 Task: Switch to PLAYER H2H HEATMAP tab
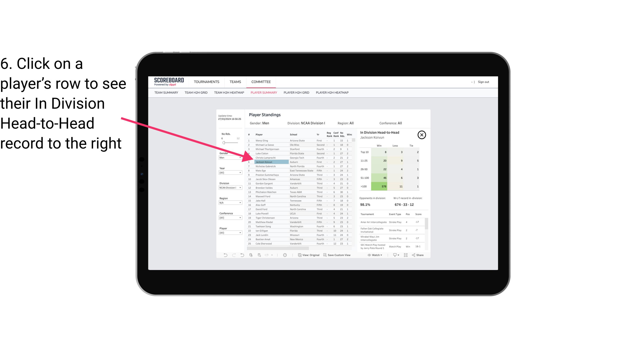(332, 92)
